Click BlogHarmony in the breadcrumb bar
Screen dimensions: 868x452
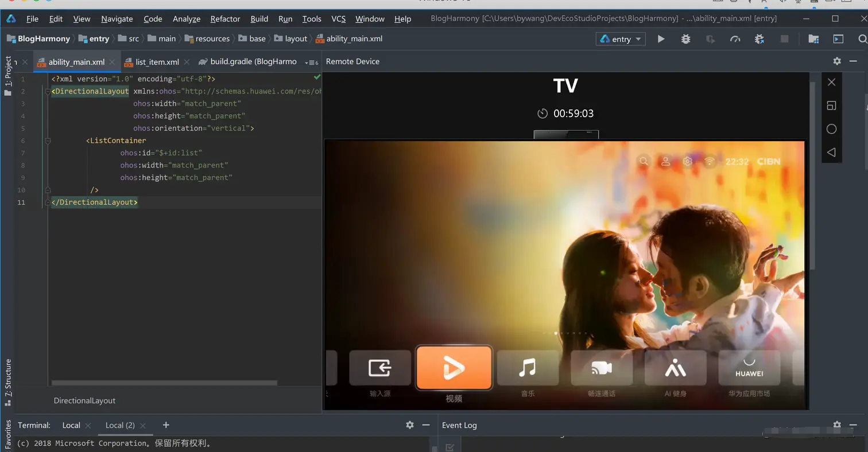click(x=38, y=39)
